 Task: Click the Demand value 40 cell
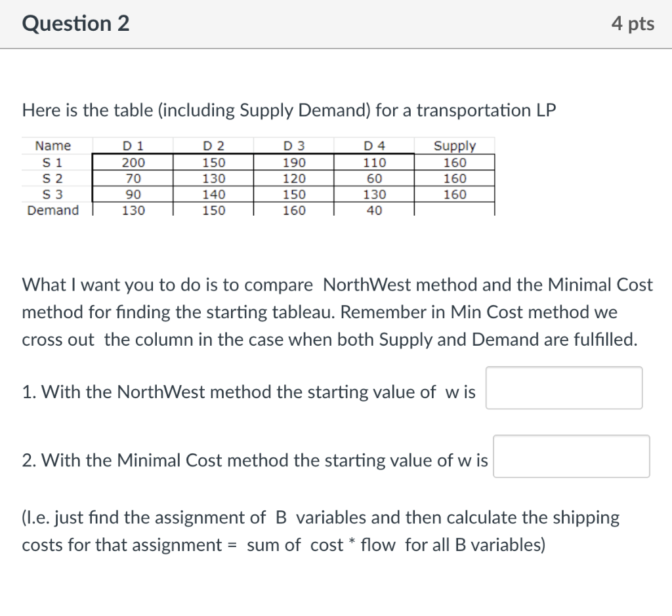pos(374,211)
